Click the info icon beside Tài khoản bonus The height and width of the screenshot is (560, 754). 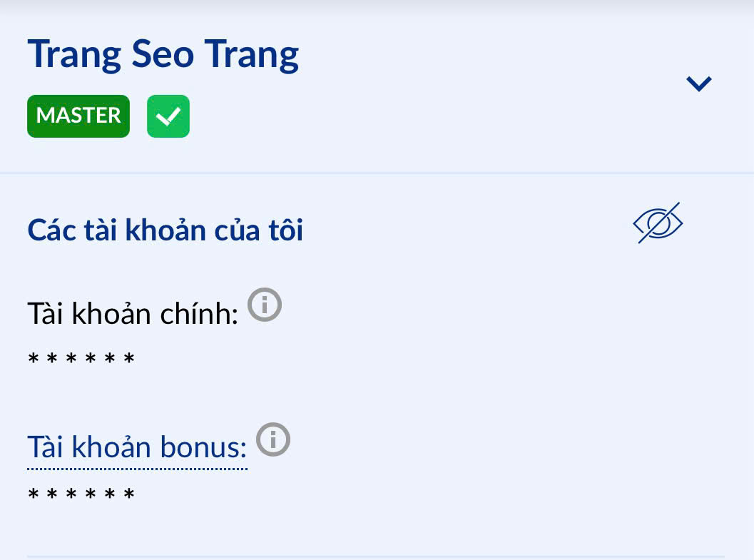click(273, 439)
